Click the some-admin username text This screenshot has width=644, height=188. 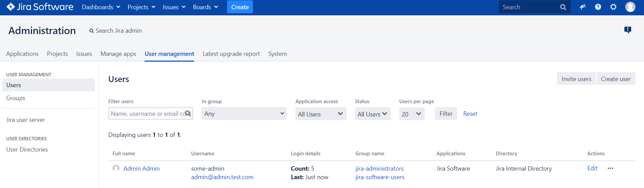[208, 169]
